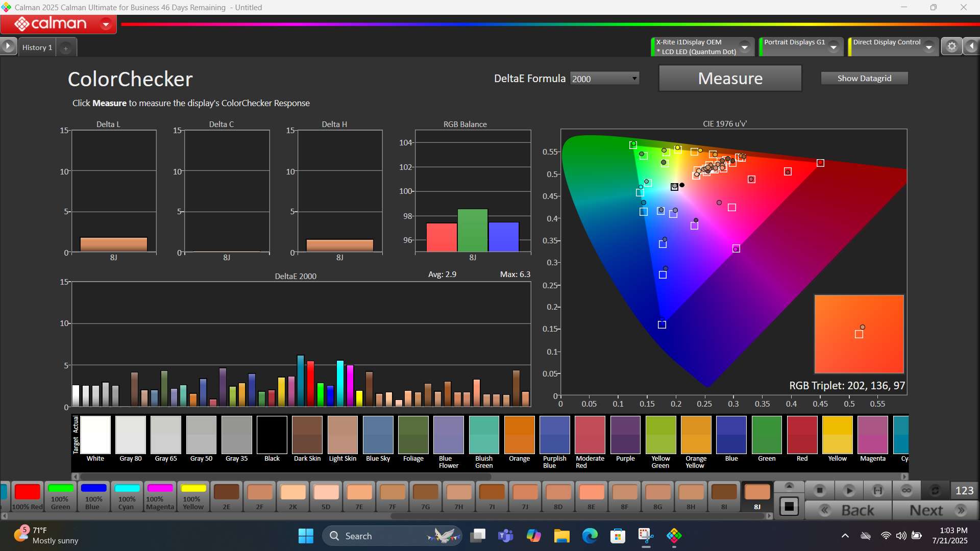
Task: Click the Blue Sky target swatch
Action: 378,435
